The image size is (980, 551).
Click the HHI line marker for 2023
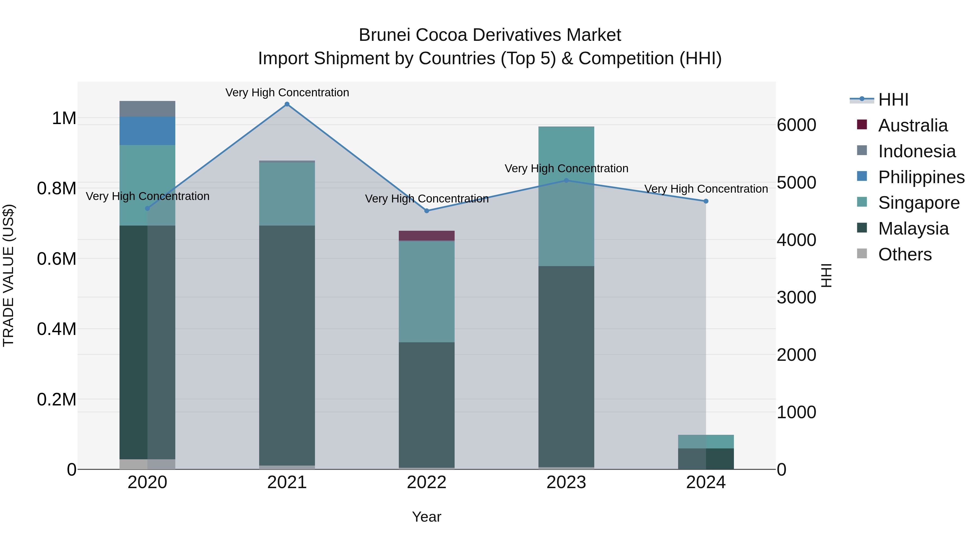tap(566, 181)
